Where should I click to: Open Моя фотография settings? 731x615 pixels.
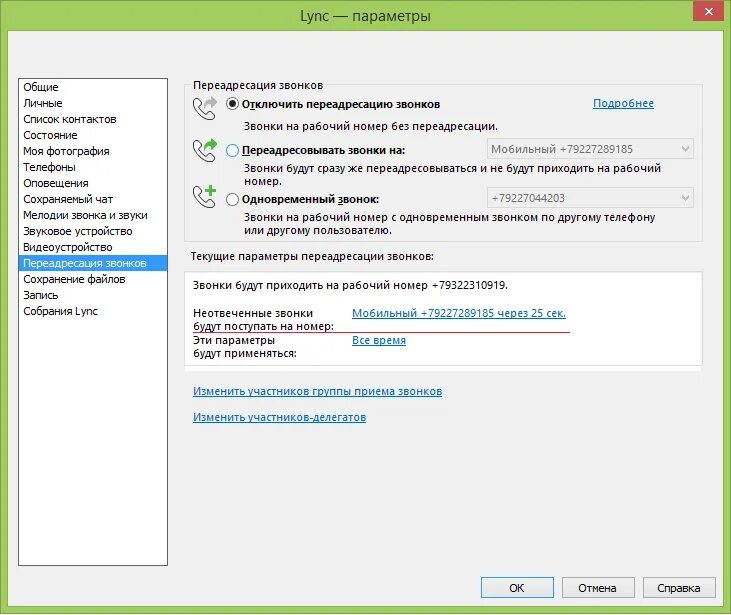[x=93, y=151]
